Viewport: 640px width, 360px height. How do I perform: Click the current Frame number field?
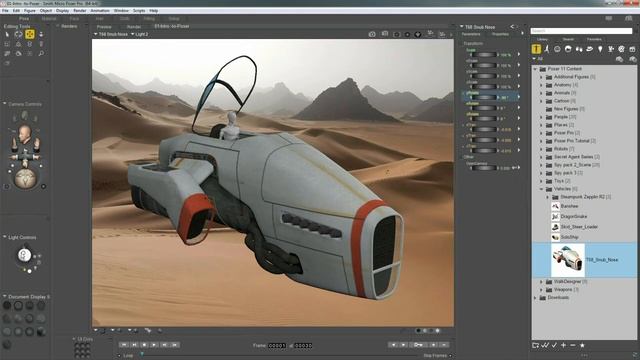[277, 346]
